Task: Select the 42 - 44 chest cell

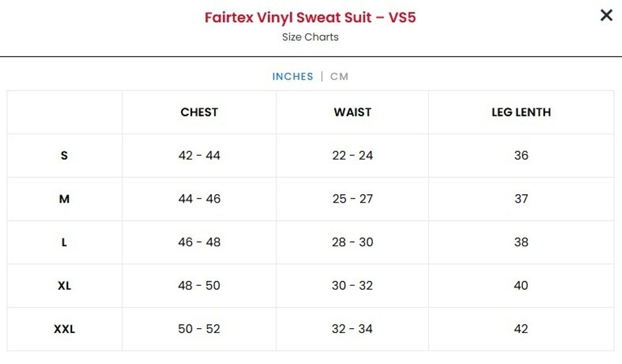Action: (199, 155)
